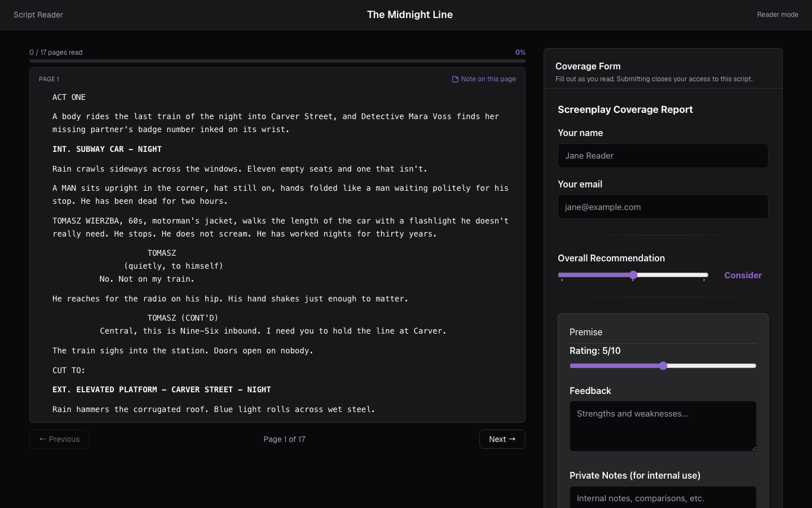812x508 pixels.
Task: Click the 'Overall Recommendation' label
Action: 611,258
